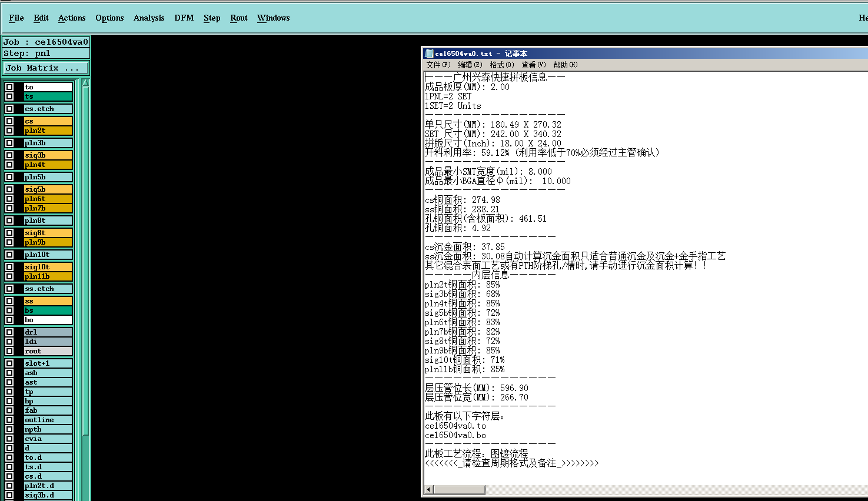Click the line 1PNL=2 SET in Notepad

pos(448,96)
